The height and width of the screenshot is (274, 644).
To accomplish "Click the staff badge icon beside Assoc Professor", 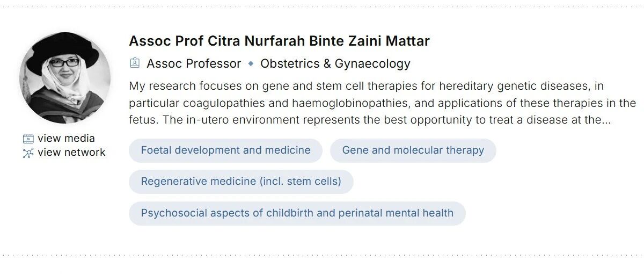I will coord(135,63).
